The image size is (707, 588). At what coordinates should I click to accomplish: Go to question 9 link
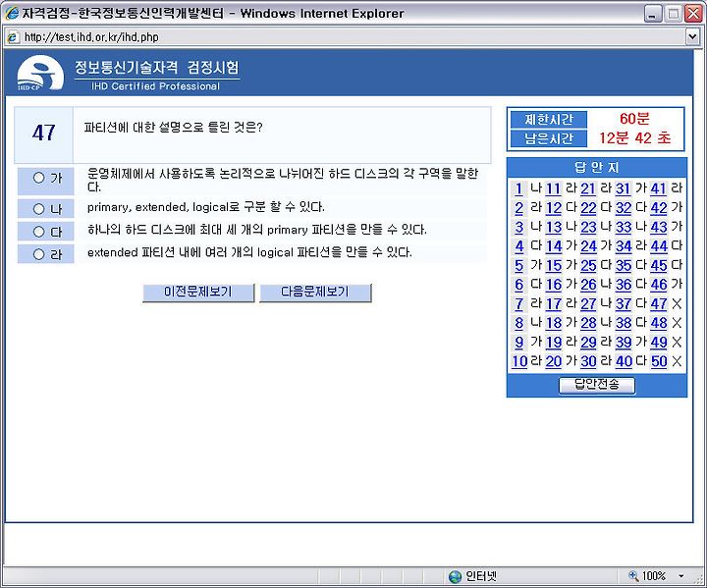519,342
